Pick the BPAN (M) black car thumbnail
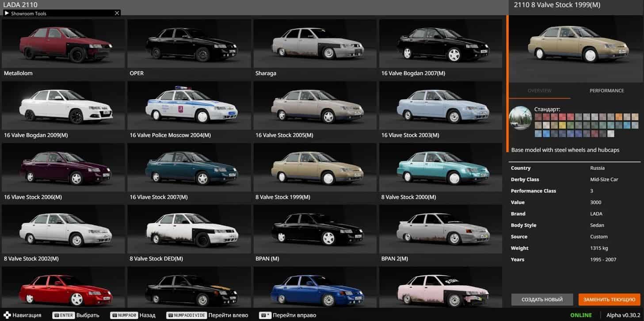The width and height of the screenshot is (644, 321). coord(315,229)
